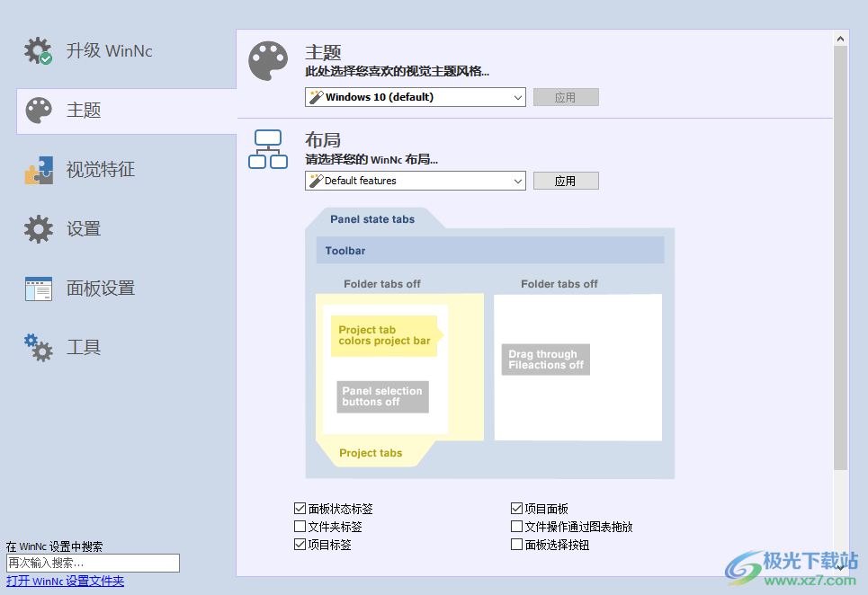The height and width of the screenshot is (595, 868).
Task: Click the Toolbar bar in layout preview
Action: point(490,251)
